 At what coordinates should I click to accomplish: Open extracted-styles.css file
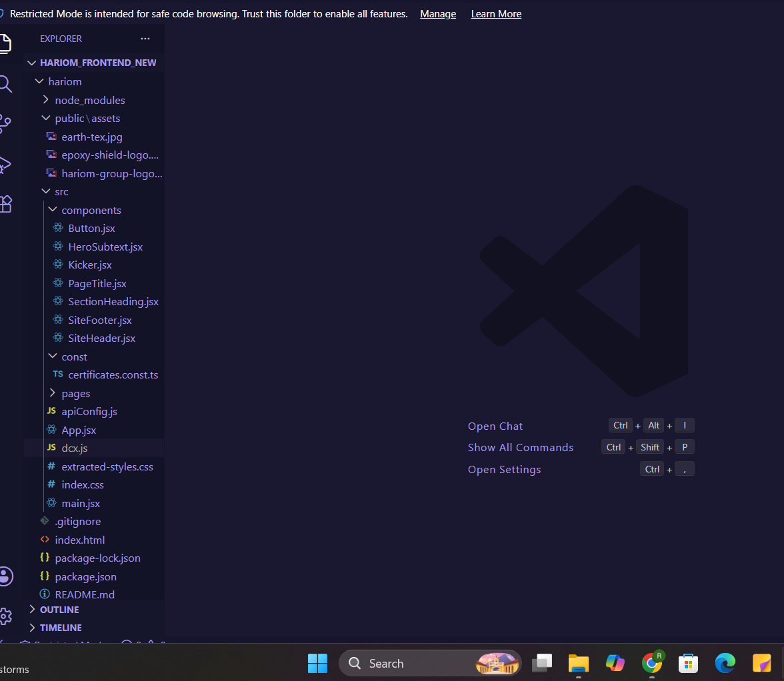pos(94,466)
